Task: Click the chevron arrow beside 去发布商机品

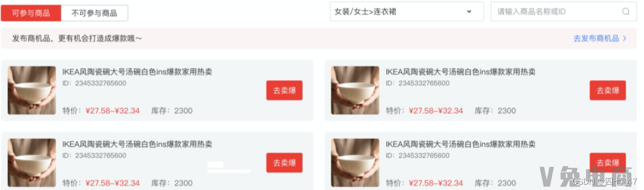Action: (x=625, y=38)
